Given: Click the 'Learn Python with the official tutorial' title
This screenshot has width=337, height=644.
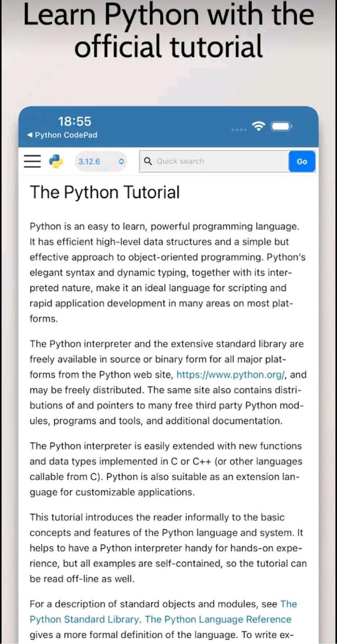Looking at the screenshot, I should click(x=168, y=31).
